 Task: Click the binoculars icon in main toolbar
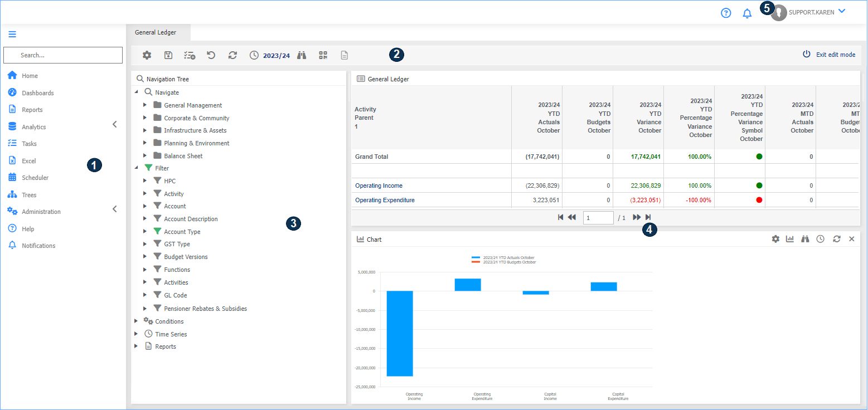click(302, 55)
